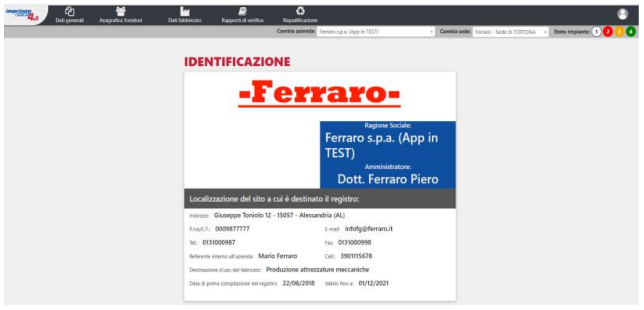Image resolution: width=644 pixels, height=310 pixels.
Task: Click the referente name Mario Ferraro
Action: tap(278, 256)
